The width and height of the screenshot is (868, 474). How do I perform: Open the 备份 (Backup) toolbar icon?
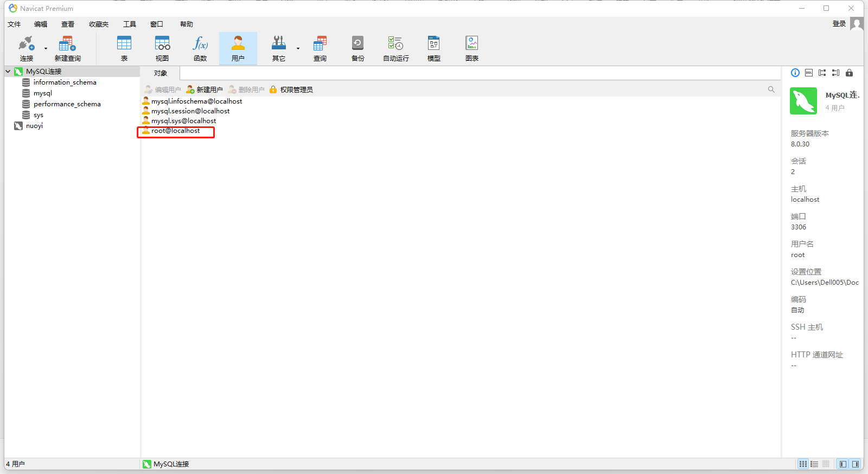point(358,48)
